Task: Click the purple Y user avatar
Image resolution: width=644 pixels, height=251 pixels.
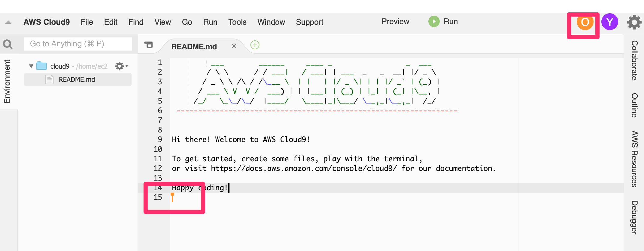Action: [609, 22]
